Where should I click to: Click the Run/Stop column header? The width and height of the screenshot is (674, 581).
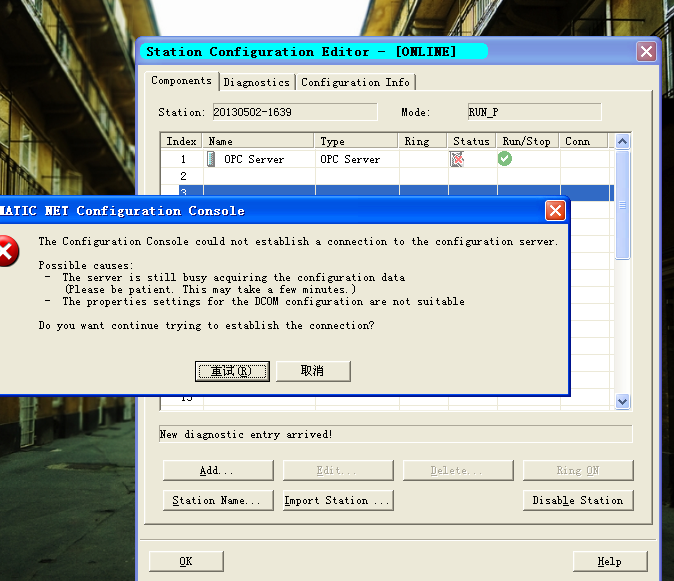pos(527,141)
